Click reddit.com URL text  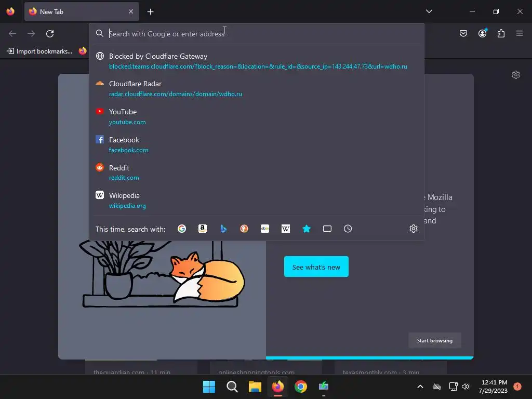(124, 178)
